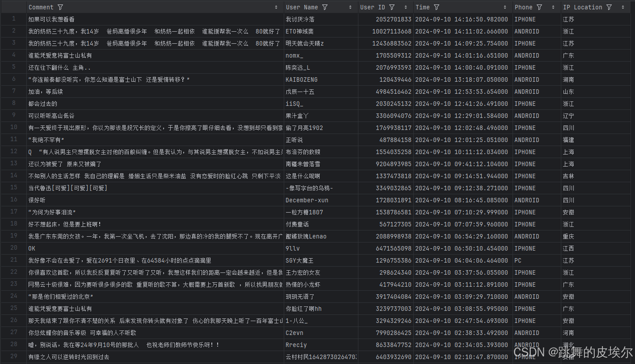The image size is (635, 364).
Task: Click user name cell '9llv'
Action: (321, 248)
